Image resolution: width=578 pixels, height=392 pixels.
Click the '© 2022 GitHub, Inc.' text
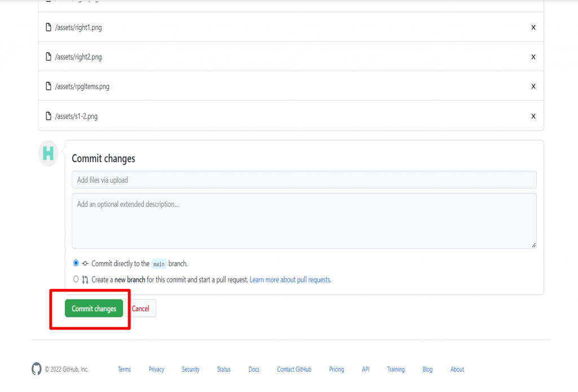pyautogui.click(x=67, y=369)
